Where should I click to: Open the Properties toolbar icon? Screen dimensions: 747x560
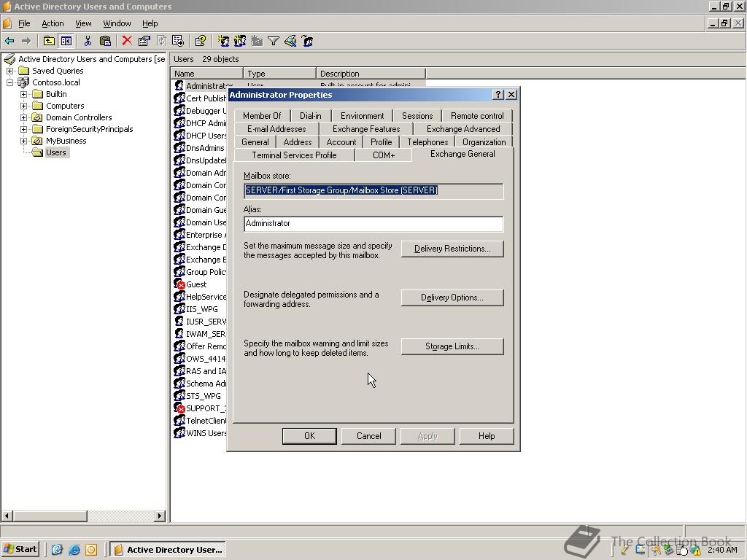click(x=144, y=41)
